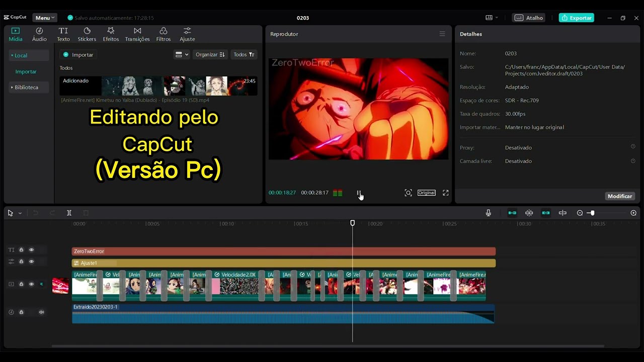The image size is (644, 362).
Task: Open the cursor tool mode dropdown arrow
Action: (20, 213)
